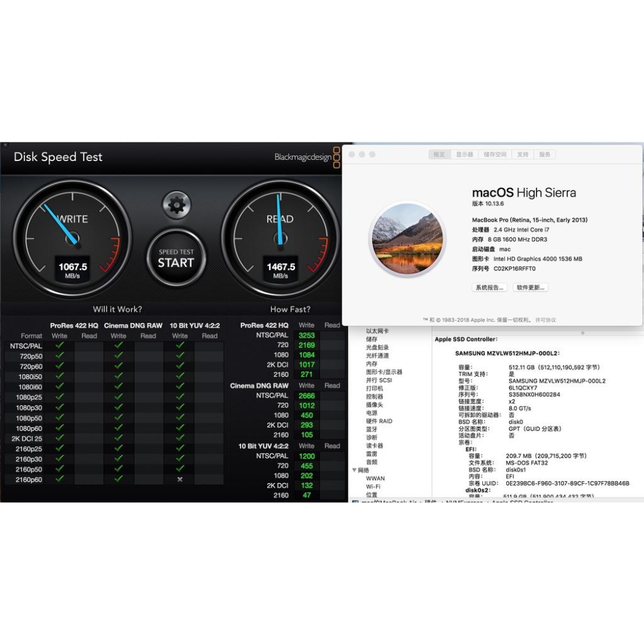Viewport: 644px width, 644px height.
Task: Click the About This Mac serial C02KP16RFFT0
Action: [514, 269]
